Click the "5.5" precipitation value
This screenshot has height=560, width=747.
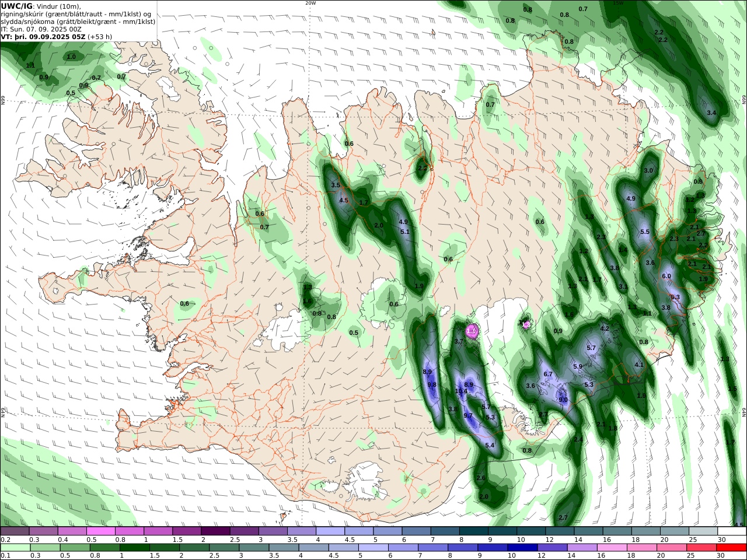tap(645, 232)
